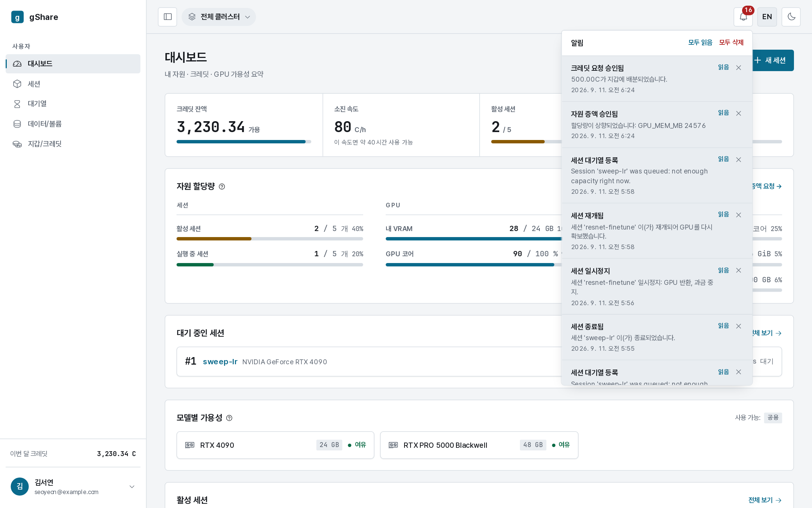812x508 pixels.
Task: Collapse the sidebar with the panel icon
Action: 168,17
